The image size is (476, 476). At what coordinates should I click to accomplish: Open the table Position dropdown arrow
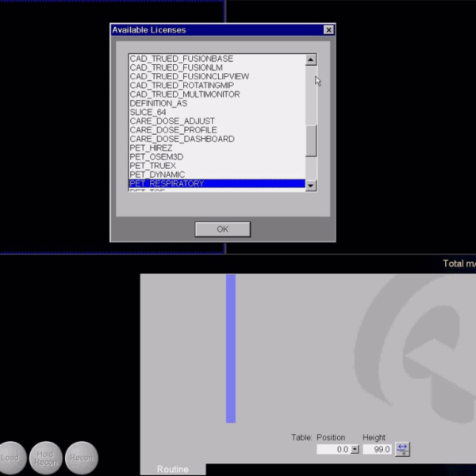click(x=355, y=450)
